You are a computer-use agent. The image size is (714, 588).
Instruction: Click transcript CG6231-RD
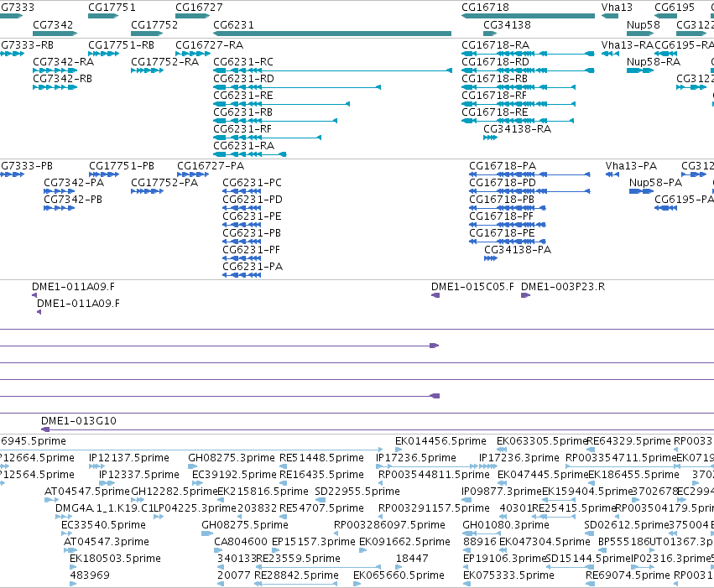coord(243,79)
